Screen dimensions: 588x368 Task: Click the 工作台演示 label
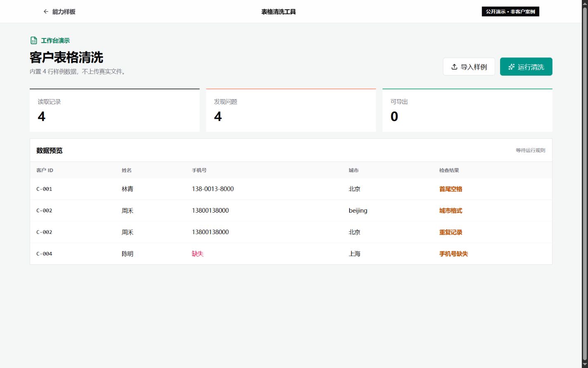55,40
